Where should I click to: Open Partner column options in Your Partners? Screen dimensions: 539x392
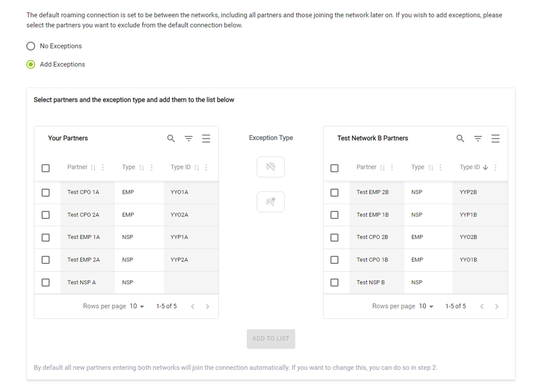(103, 167)
